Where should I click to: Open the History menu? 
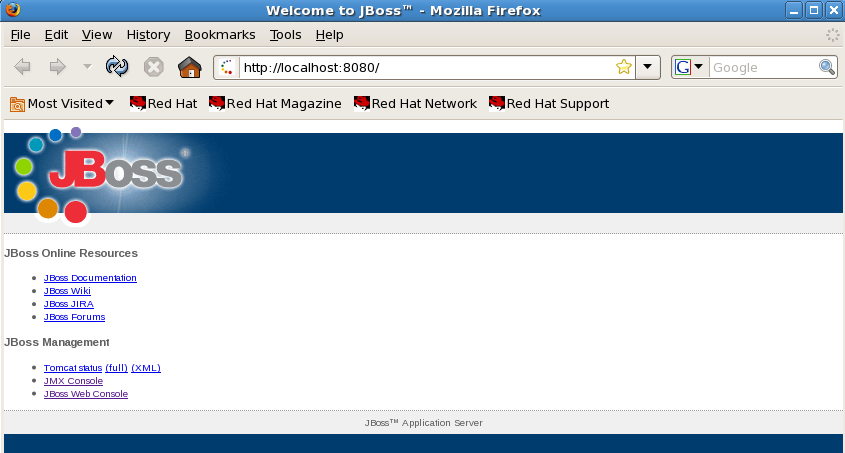click(148, 35)
